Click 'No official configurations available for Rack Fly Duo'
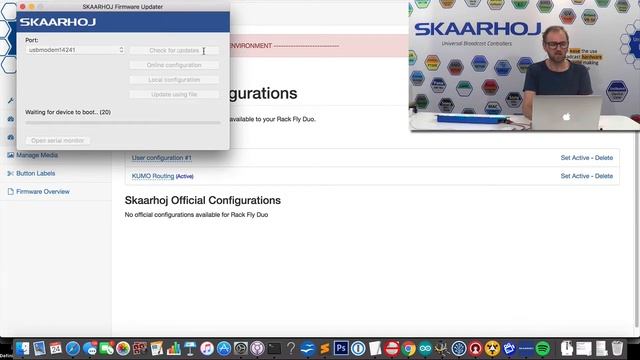This screenshot has width=640, height=360. (x=196, y=215)
